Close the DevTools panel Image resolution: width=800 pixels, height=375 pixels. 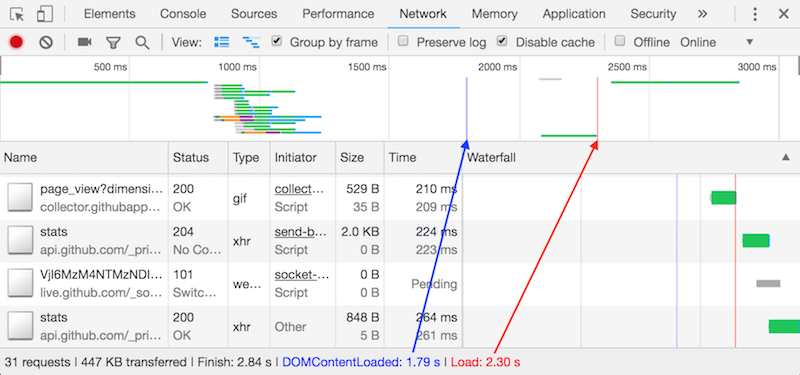point(784,14)
